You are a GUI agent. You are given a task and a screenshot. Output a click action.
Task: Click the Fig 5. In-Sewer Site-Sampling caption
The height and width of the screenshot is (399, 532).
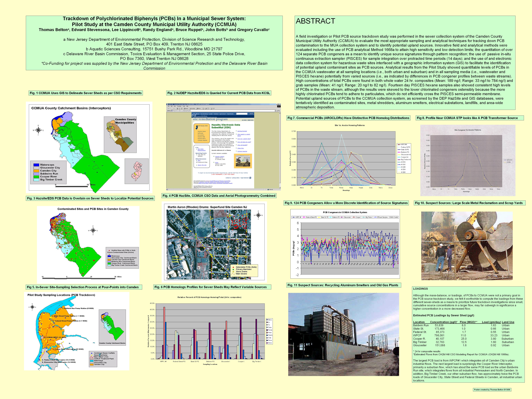(x=84, y=287)
